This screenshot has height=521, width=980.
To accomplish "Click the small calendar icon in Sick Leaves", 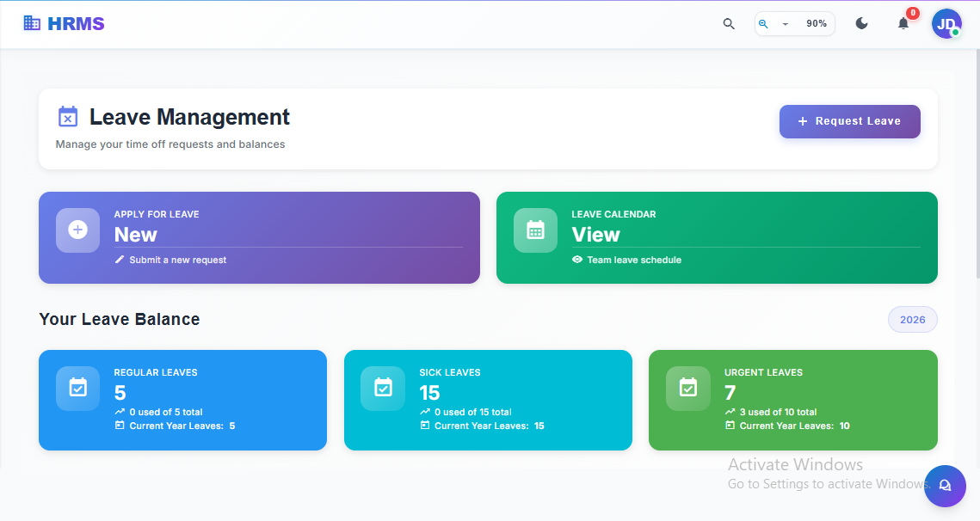I will [425, 426].
